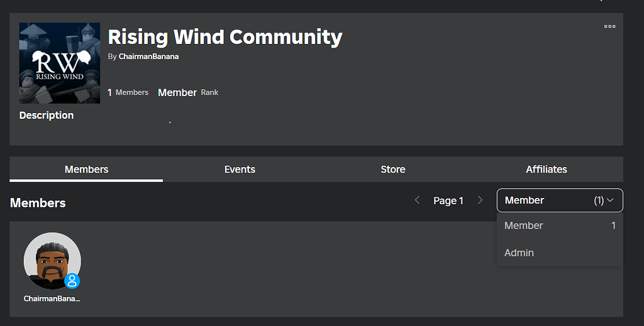Viewport: 644px width, 326px height.
Task: Go to next members page arrow
Action: [x=480, y=200]
